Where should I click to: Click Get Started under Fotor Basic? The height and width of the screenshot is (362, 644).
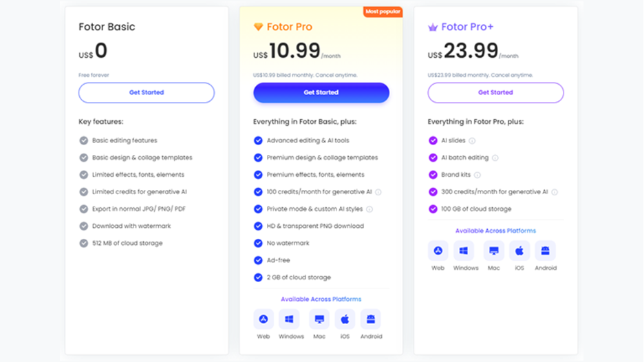point(147,92)
